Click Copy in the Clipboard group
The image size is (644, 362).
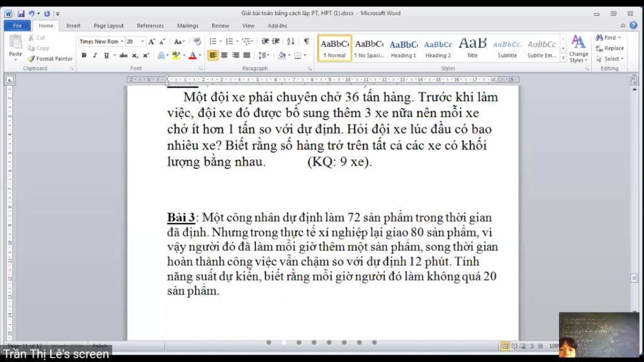pyautogui.click(x=38, y=48)
